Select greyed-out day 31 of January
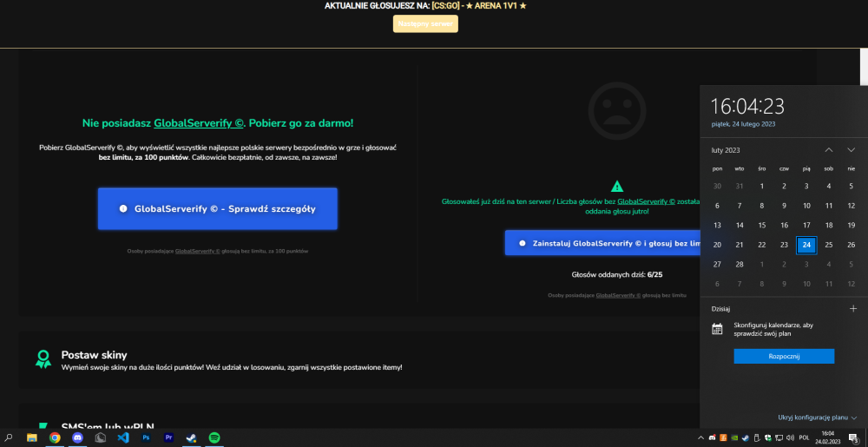Screen dimensions: 868x447 point(740,186)
